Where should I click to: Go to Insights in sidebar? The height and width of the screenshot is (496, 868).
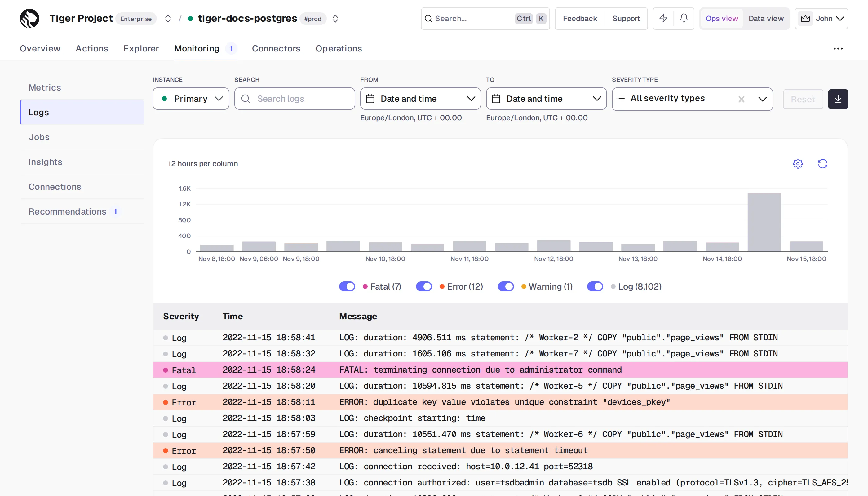pyautogui.click(x=82, y=162)
